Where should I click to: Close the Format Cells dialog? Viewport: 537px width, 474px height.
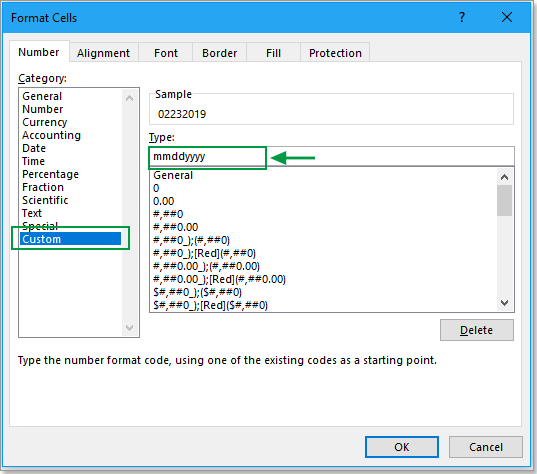click(x=507, y=17)
